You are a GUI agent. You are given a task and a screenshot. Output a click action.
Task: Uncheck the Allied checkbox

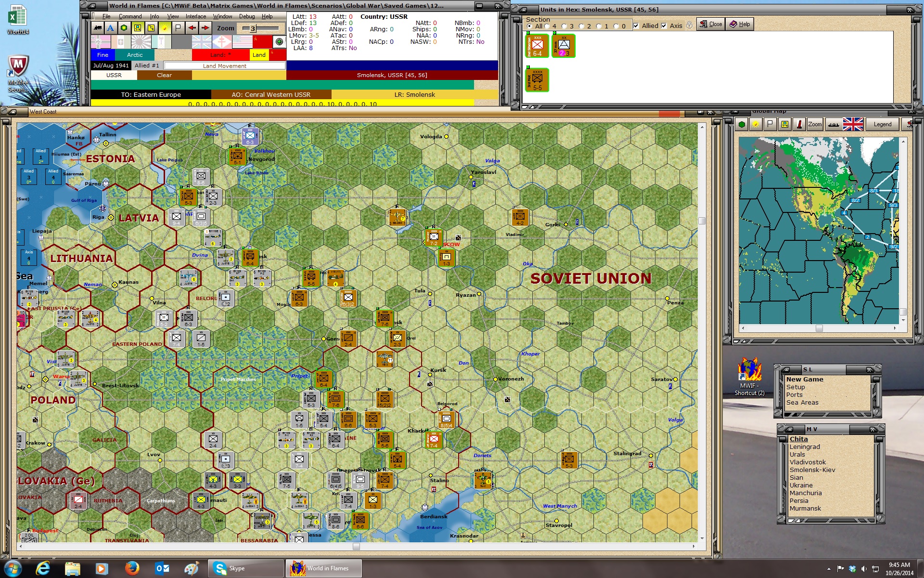(x=636, y=26)
